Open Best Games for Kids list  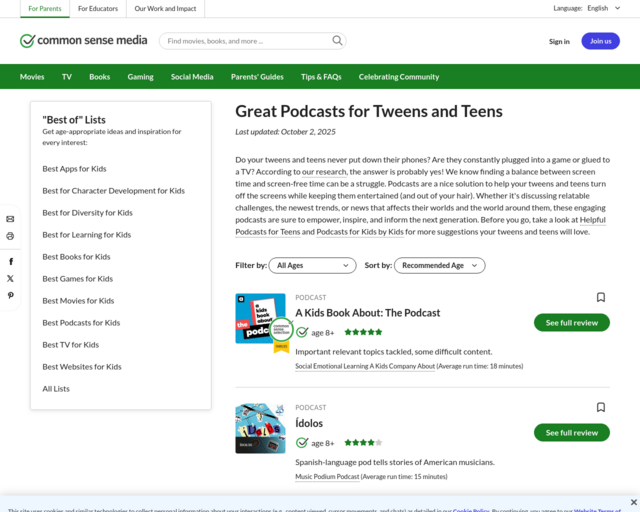point(78,279)
